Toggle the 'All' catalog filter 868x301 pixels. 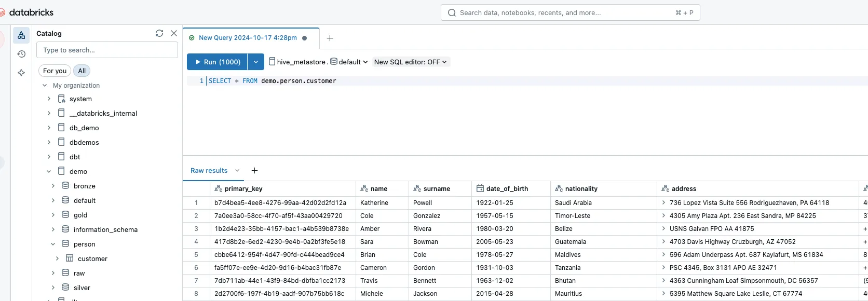click(x=82, y=71)
